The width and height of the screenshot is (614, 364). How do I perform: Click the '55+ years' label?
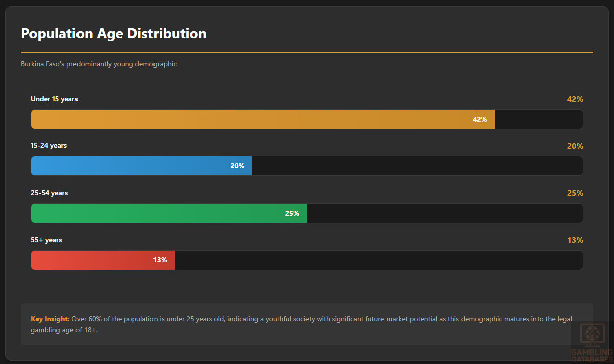46,240
